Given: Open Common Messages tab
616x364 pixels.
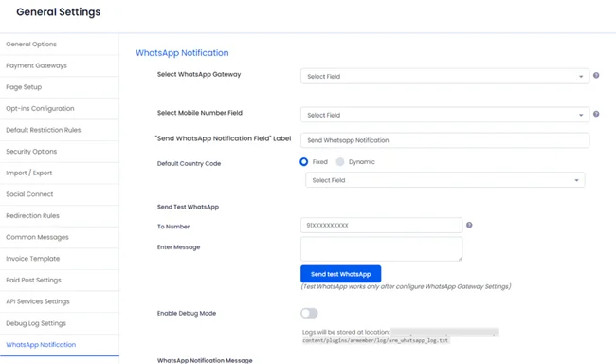Looking at the screenshot, I should coord(59,237).
